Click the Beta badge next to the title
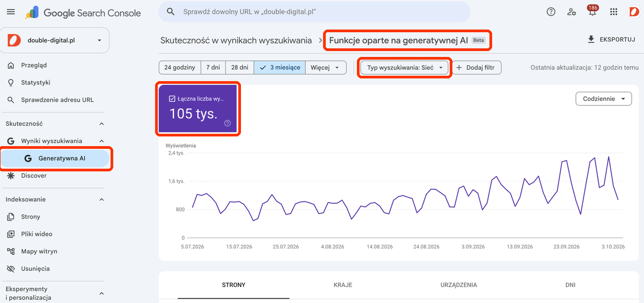Viewport: 644px width, 303px height. 479,40
